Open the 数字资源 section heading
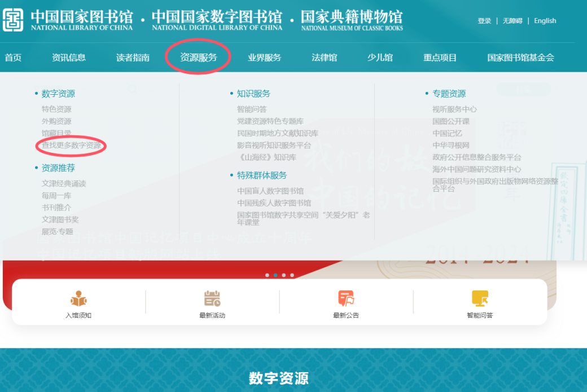Viewport: 587px width, 392px height. click(58, 94)
